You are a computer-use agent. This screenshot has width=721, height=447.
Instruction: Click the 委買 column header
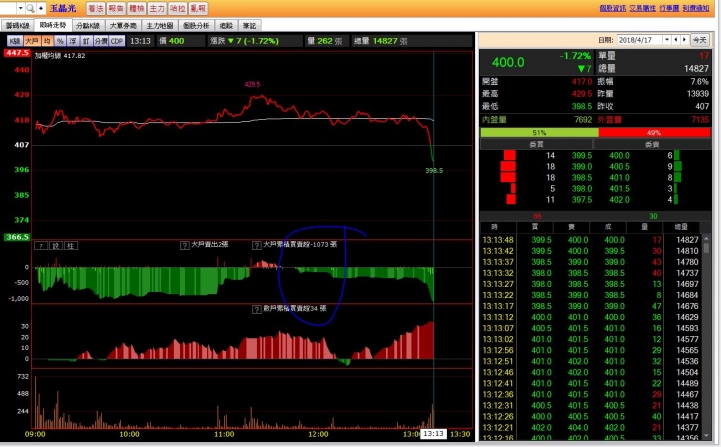536,144
